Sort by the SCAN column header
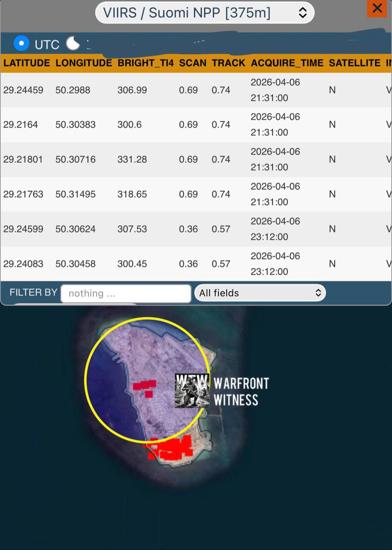Screen dimensions: 392x550 pyautogui.click(x=193, y=63)
